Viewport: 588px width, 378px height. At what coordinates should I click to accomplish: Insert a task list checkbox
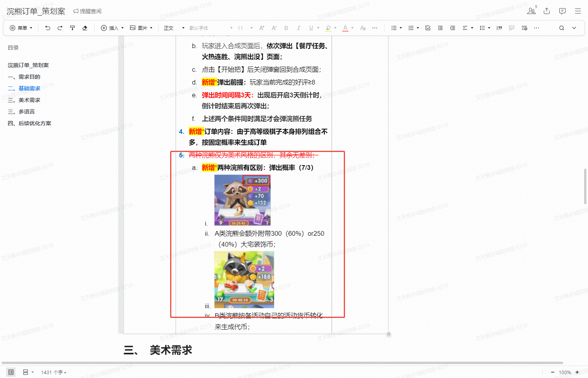(428, 28)
